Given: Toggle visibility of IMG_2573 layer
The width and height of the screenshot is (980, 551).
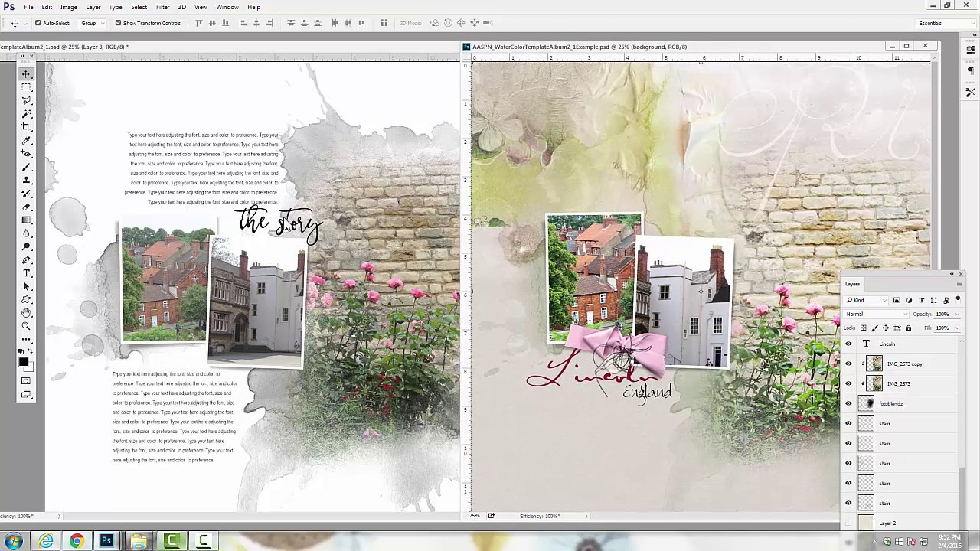Looking at the screenshot, I should 848,383.
